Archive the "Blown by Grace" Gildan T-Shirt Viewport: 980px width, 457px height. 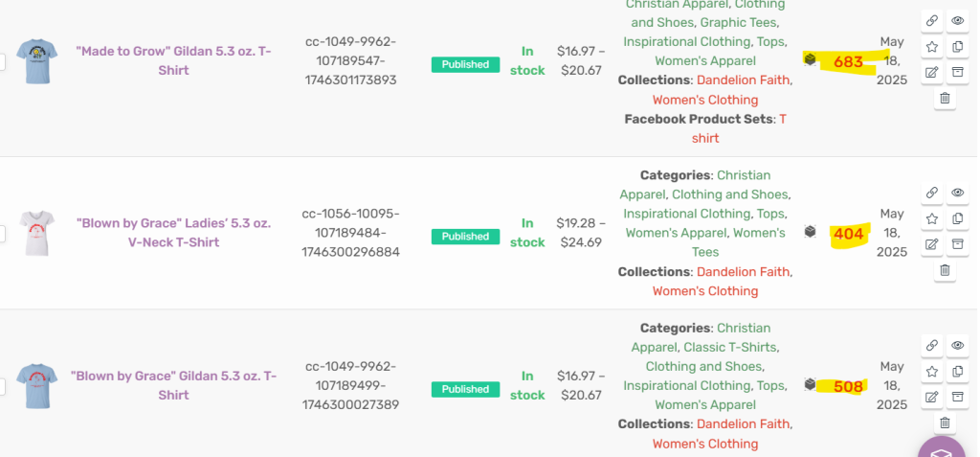click(x=957, y=397)
